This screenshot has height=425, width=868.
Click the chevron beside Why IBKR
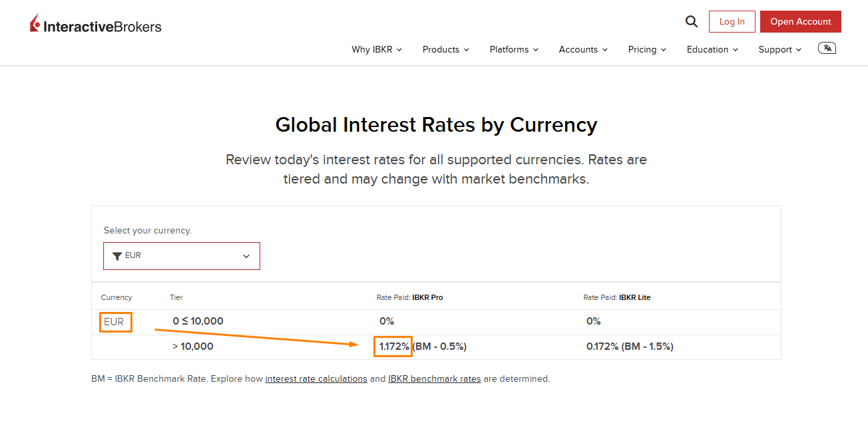tap(399, 50)
